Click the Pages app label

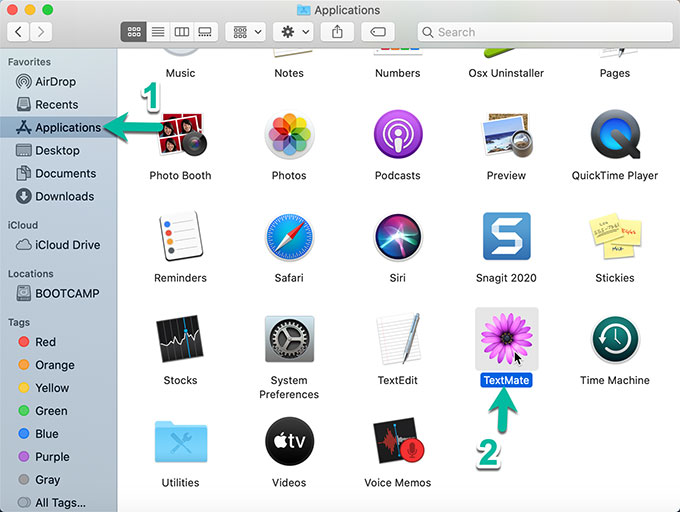point(615,73)
